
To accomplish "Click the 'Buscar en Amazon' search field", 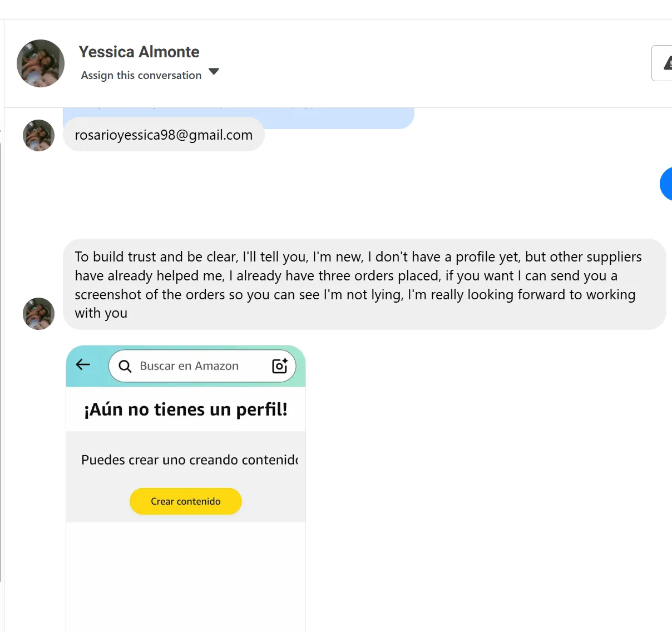I will (189, 366).
